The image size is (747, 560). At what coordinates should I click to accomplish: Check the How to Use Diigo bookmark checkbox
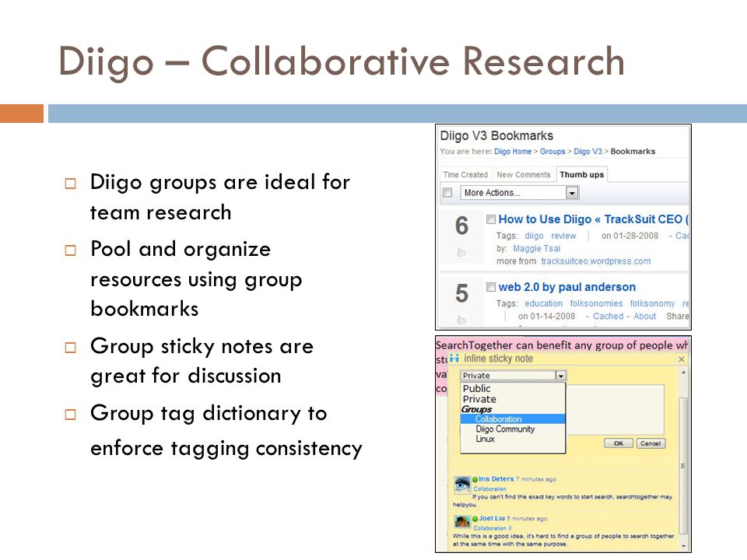point(491,219)
